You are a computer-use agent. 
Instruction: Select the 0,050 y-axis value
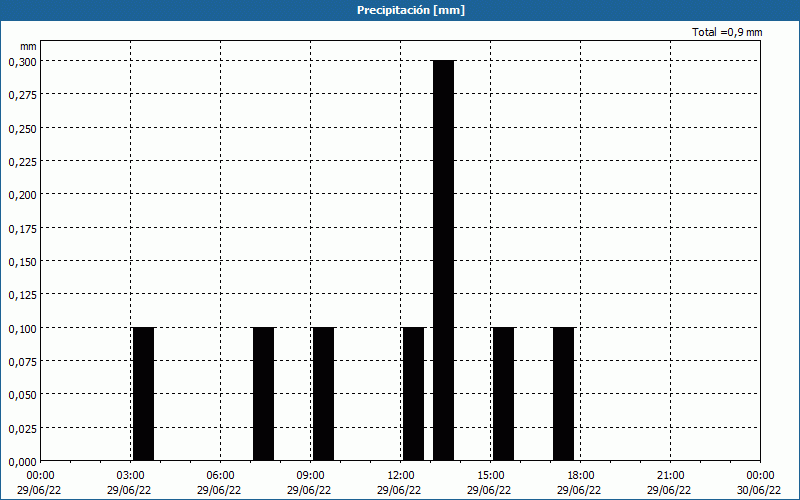[22, 395]
